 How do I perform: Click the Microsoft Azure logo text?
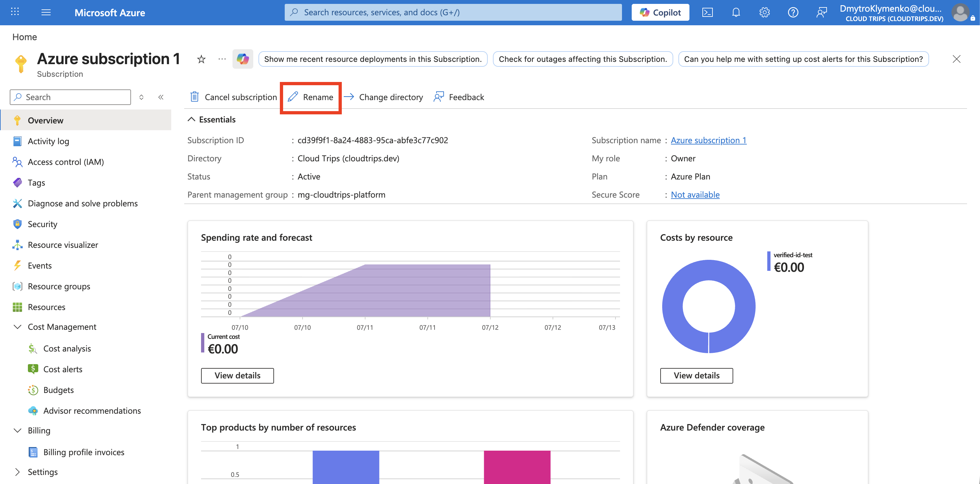coord(110,13)
